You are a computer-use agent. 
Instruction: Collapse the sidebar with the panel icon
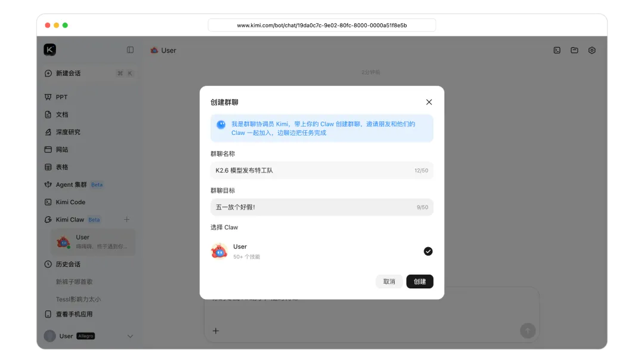pyautogui.click(x=130, y=50)
